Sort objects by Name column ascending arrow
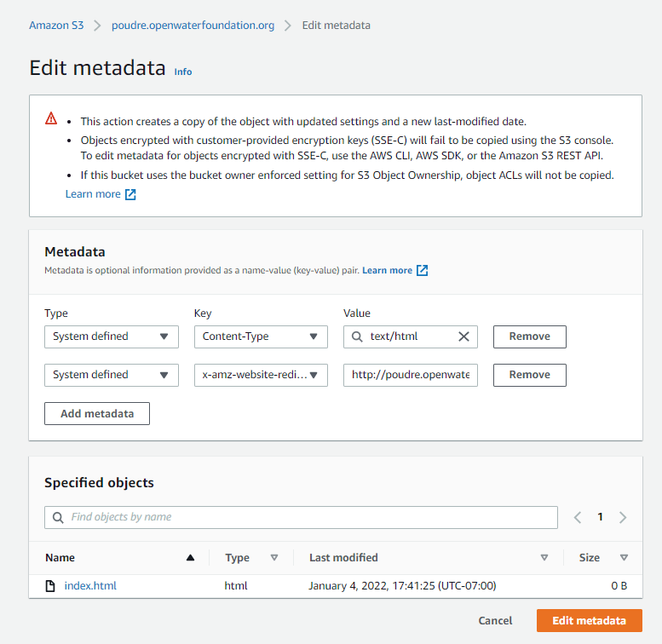Image resolution: width=662 pixels, height=644 pixels. click(190, 558)
